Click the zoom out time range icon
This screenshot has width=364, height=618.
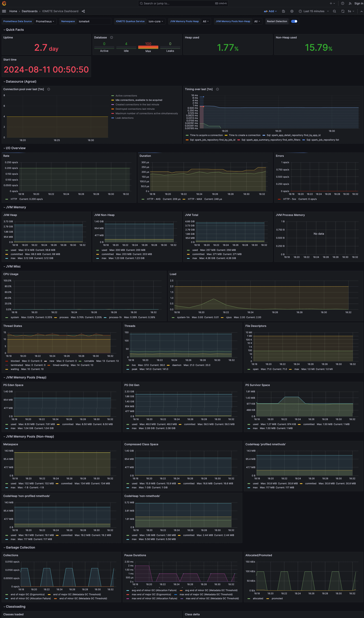[x=335, y=11]
